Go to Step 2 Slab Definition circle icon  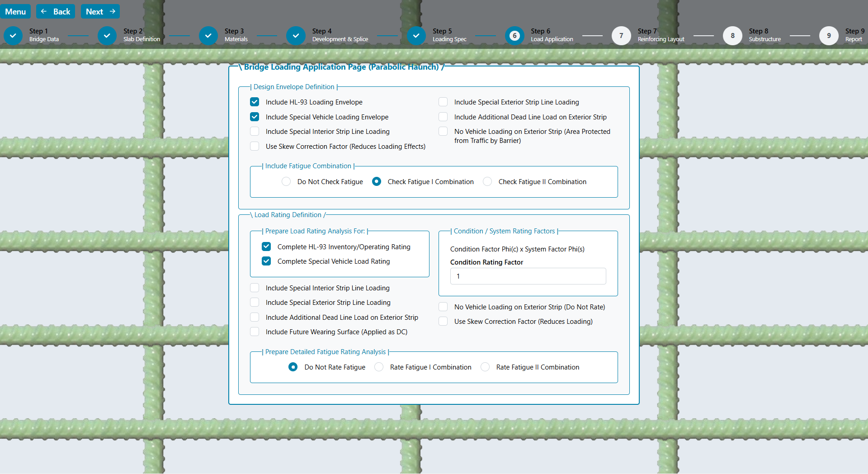click(x=107, y=36)
